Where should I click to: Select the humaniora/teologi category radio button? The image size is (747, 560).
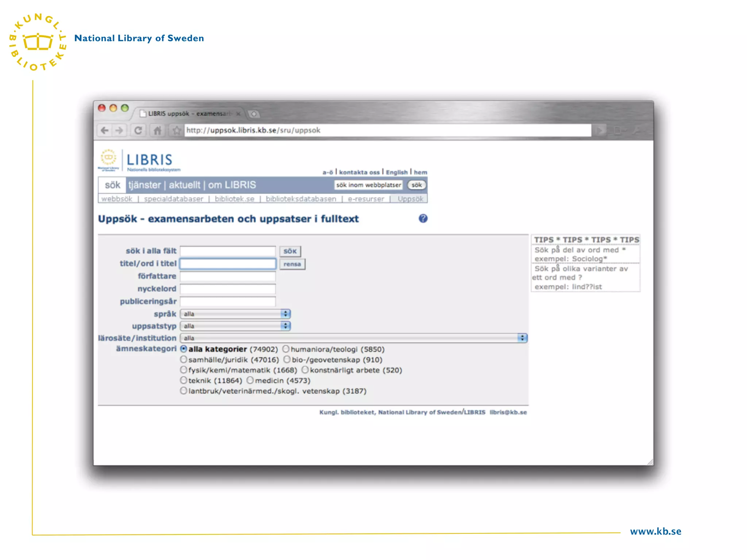[286, 349]
